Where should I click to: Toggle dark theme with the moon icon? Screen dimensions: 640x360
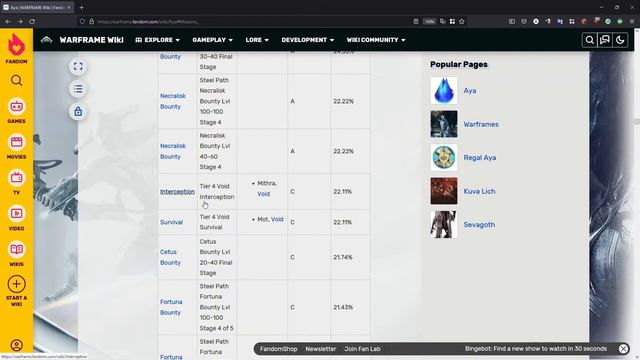click(x=620, y=40)
